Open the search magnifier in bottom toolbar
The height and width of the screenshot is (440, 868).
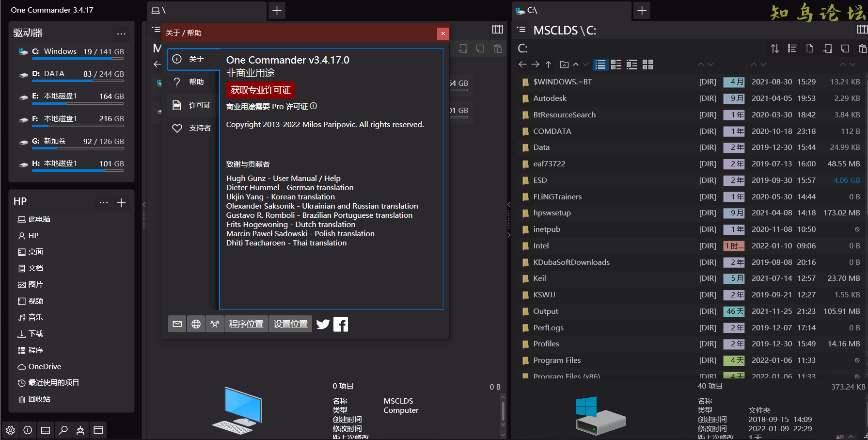tap(63, 430)
